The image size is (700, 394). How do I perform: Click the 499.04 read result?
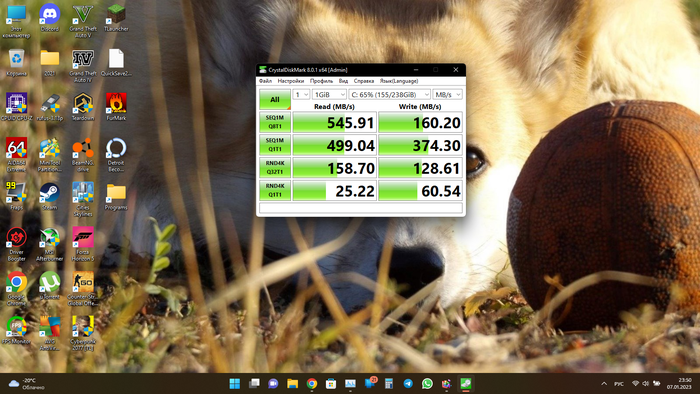pos(334,145)
